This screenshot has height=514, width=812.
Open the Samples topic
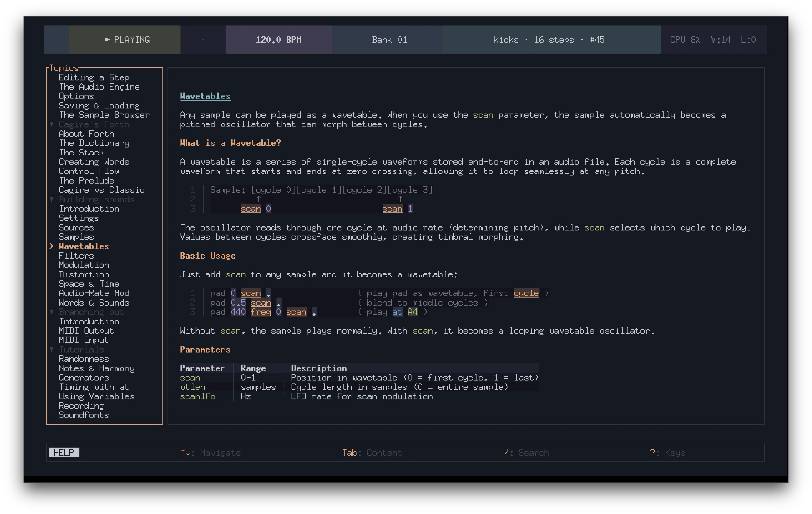click(x=76, y=237)
